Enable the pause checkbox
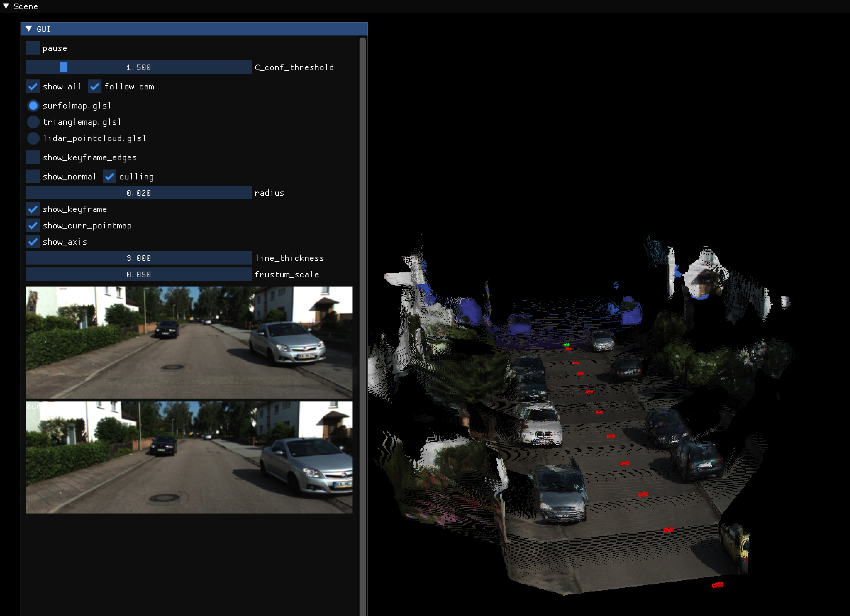This screenshot has height=616, width=850. (x=33, y=48)
